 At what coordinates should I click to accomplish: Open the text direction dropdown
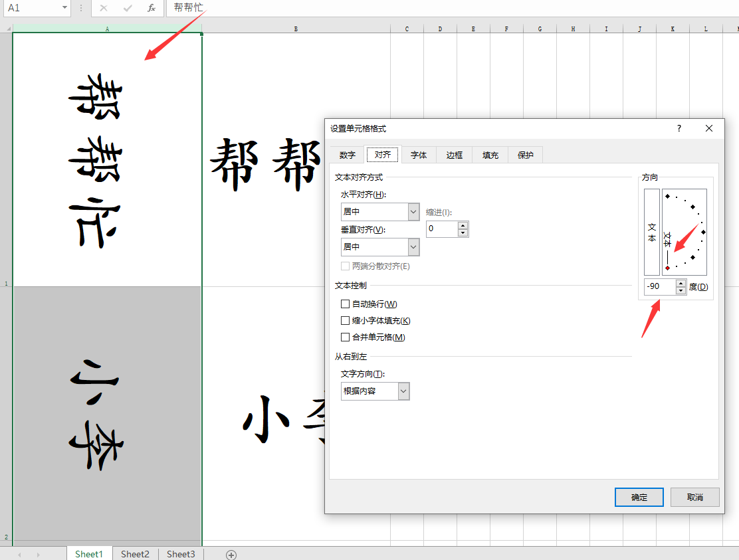click(375, 391)
